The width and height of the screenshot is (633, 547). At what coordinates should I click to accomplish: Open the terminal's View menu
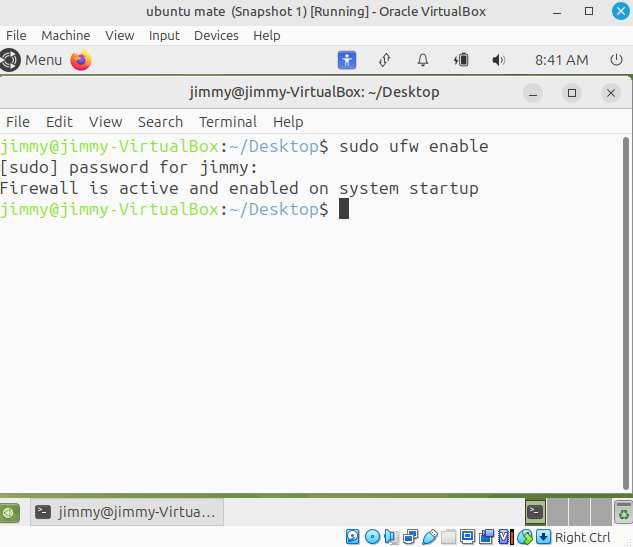(x=105, y=122)
